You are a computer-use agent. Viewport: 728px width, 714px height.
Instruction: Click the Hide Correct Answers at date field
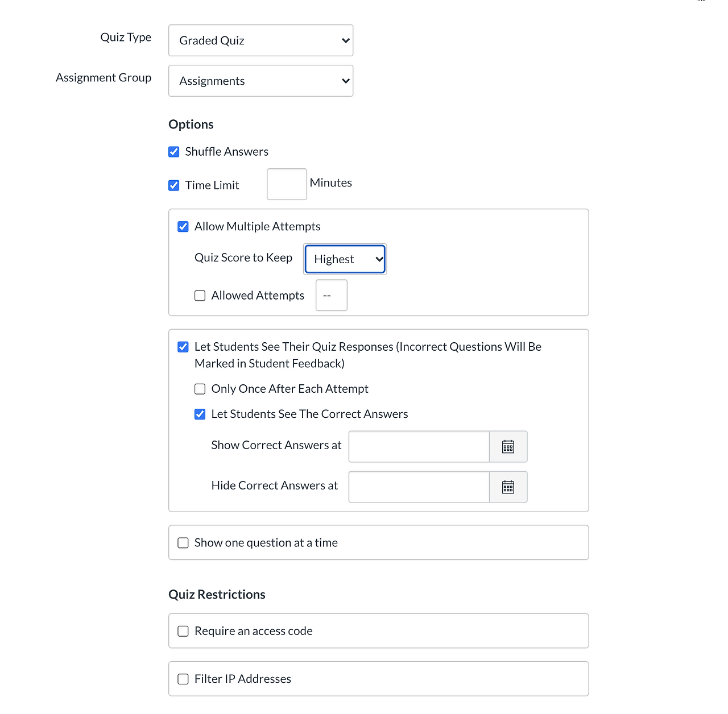coord(419,487)
